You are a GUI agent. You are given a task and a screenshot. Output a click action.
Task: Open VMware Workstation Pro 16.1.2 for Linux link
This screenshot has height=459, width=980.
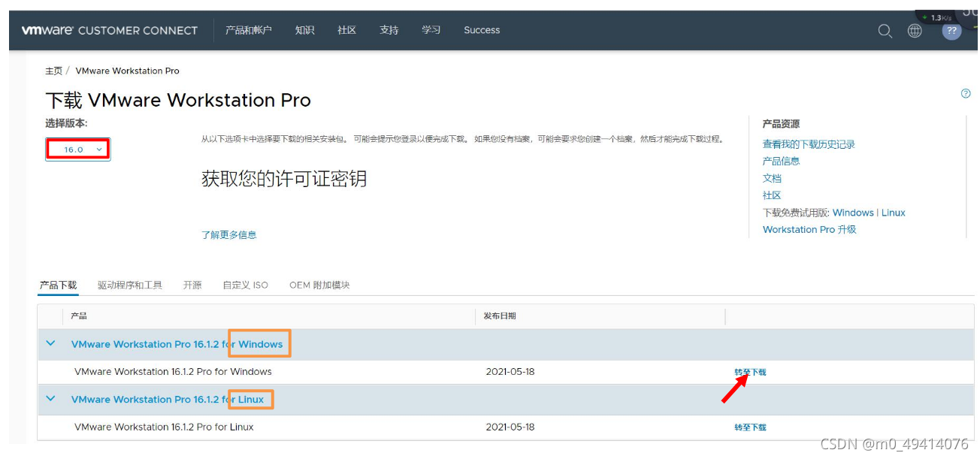click(168, 400)
